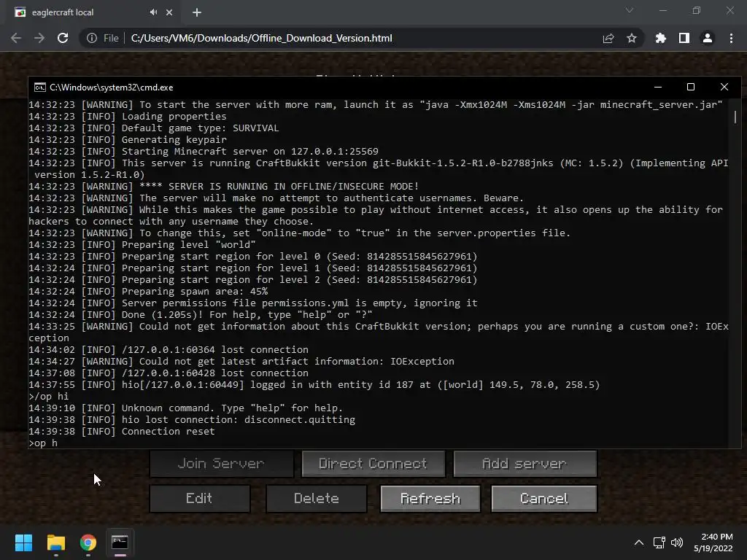Click the 'Generating keypair' log line
The height and width of the screenshot is (560, 747).
(x=128, y=140)
